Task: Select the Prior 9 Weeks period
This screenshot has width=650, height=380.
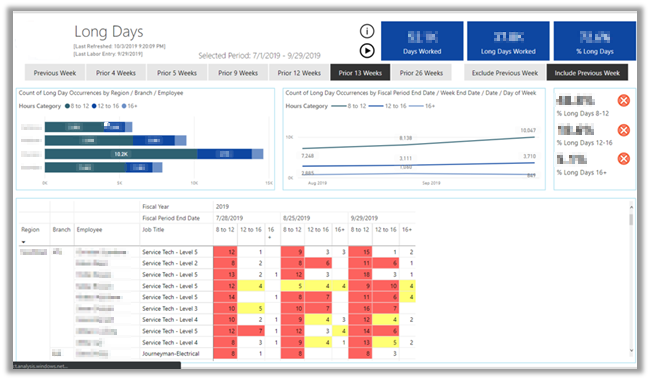Action: (238, 73)
